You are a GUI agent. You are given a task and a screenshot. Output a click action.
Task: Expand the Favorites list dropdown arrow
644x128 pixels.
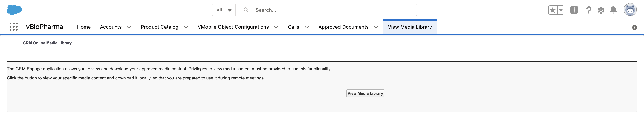point(561,10)
